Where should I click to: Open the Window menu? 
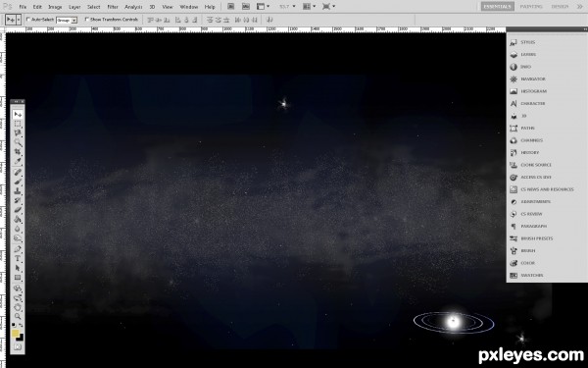(188, 7)
